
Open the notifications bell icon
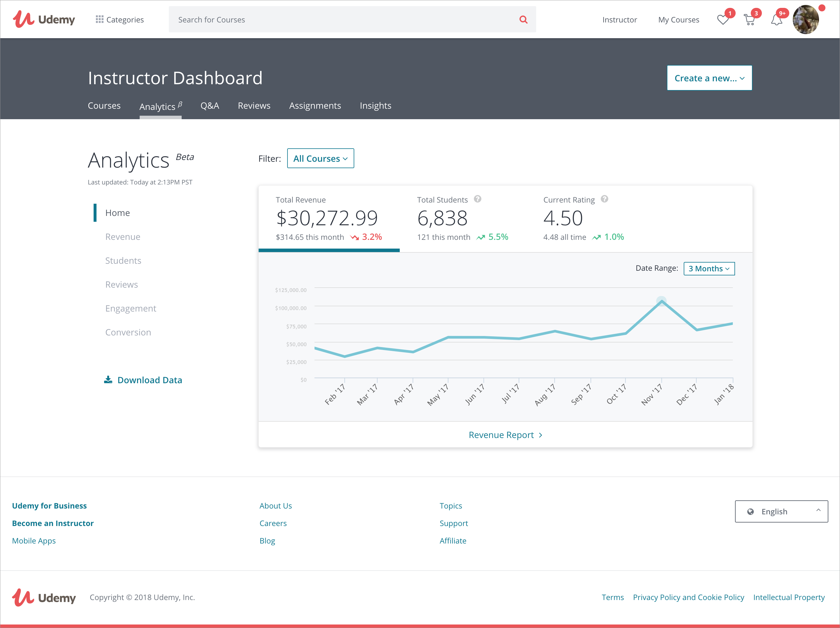[x=776, y=20]
